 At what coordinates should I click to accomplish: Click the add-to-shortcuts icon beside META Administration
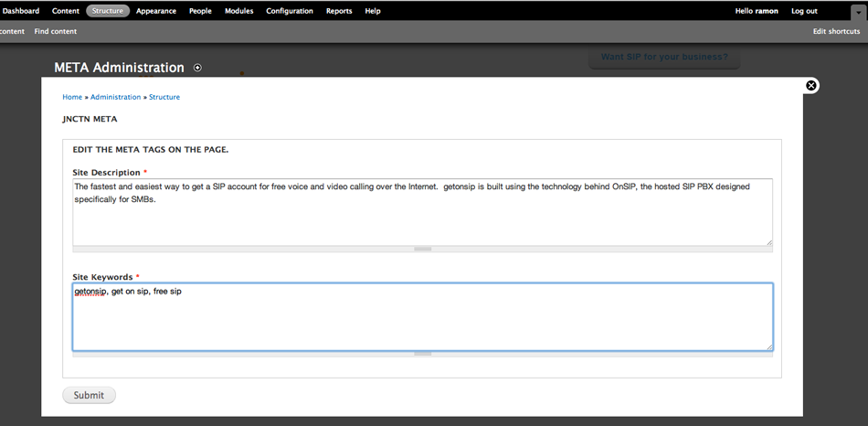(x=198, y=68)
